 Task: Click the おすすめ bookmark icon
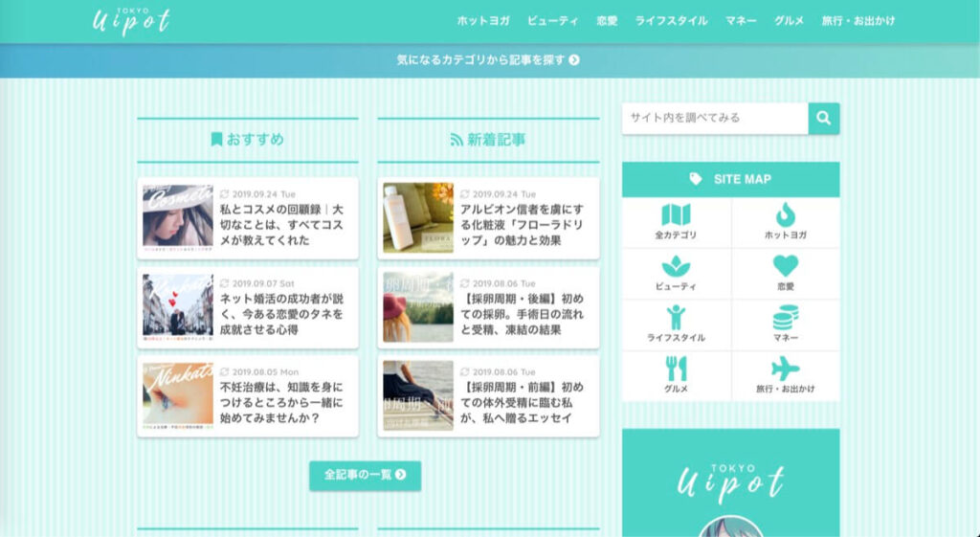coord(216,140)
